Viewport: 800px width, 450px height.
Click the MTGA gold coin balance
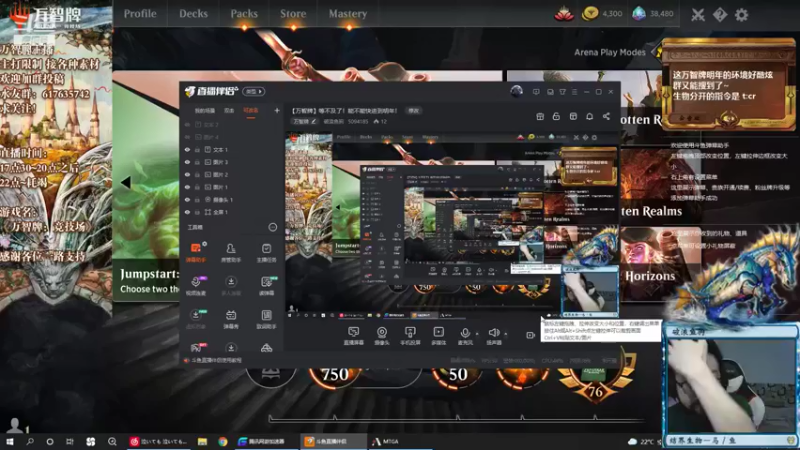602,14
